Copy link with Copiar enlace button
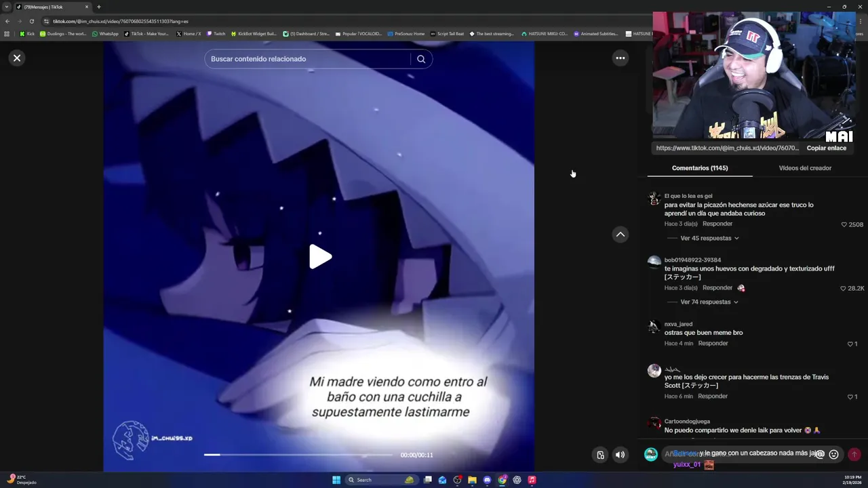The width and height of the screenshot is (868, 488). pyautogui.click(x=826, y=148)
